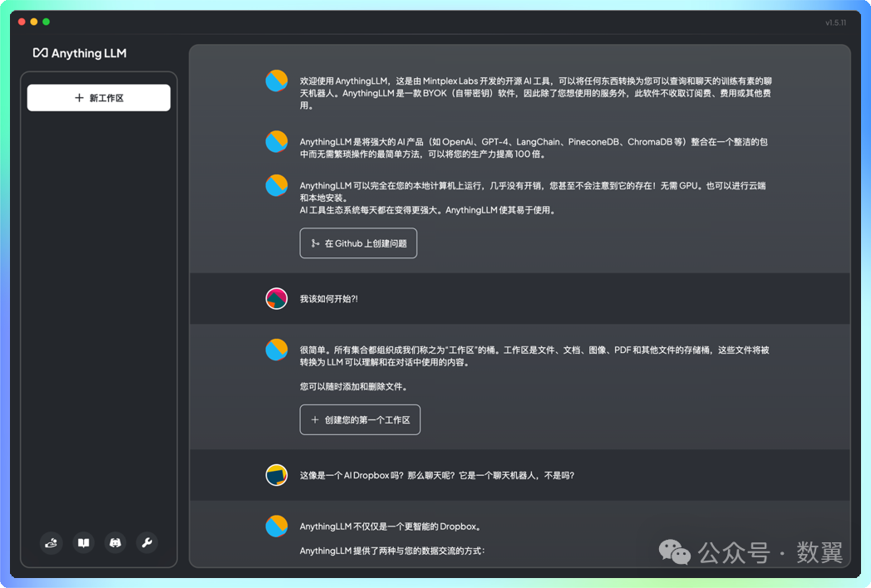871x588 pixels.
Task: Click the green macOS zoom button
Action: tap(45, 22)
